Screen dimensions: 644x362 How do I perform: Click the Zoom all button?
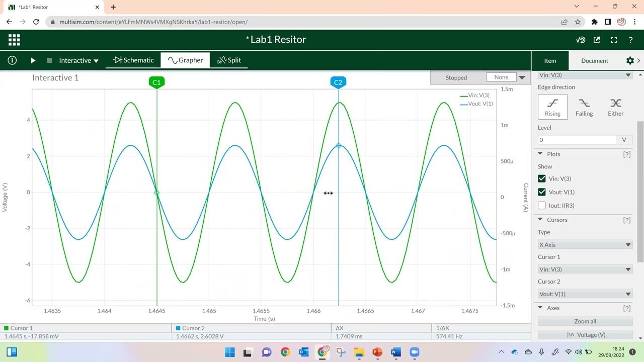[585, 321]
